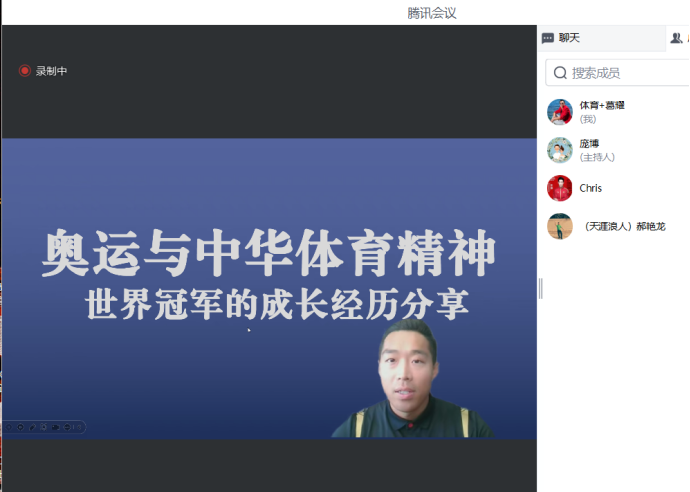Open the members tab person icon
Screen dimensions: 690x492
click(676, 38)
